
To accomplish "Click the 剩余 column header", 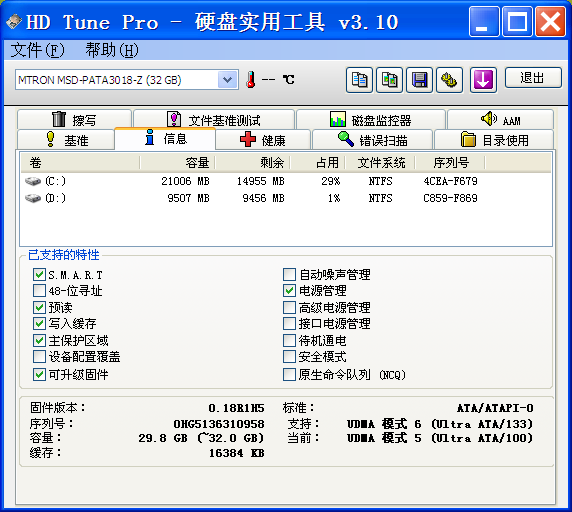I will click(x=252, y=162).
